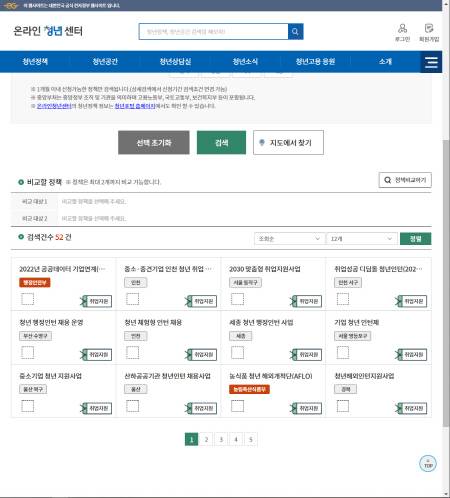Check compare box for 청년 체험형 인턴 채용
The image size is (450, 498).
point(132,352)
